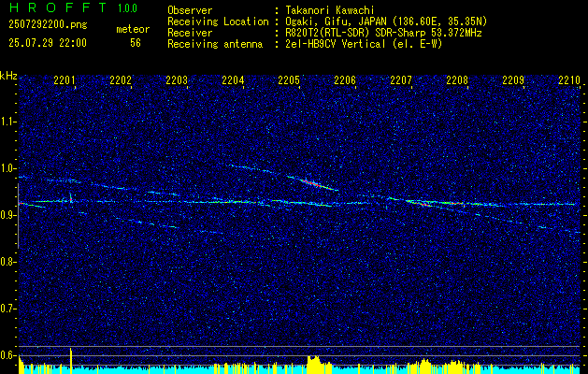Click the meteor count value 56
Screen dimensions: 588x374
point(136,43)
